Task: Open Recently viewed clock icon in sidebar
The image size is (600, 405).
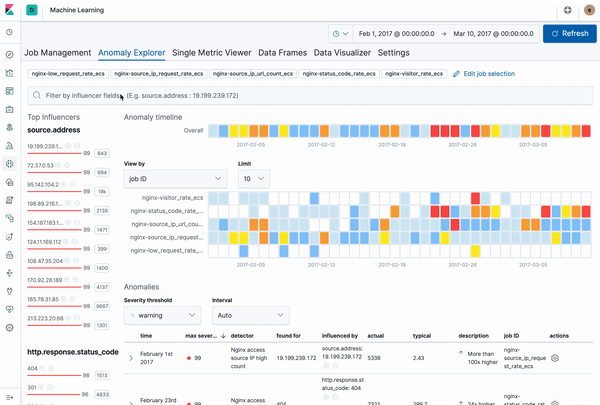Action: [x=10, y=32]
